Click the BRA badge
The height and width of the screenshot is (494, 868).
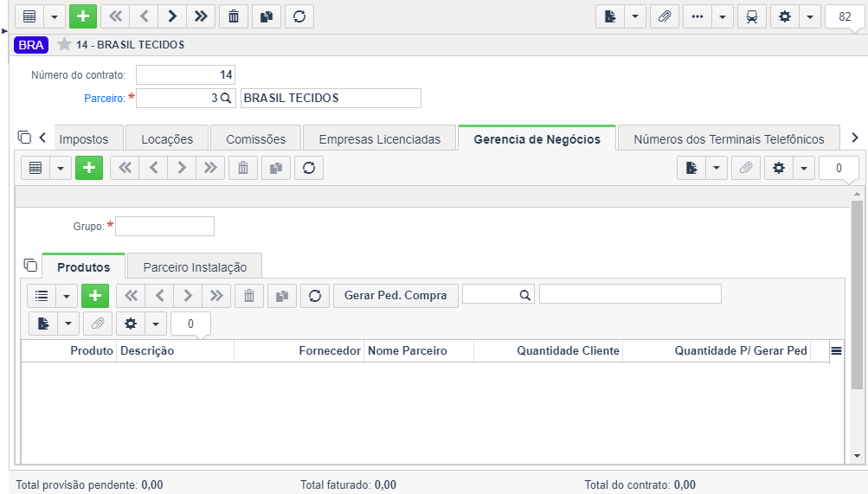click(x=31, y=45)
